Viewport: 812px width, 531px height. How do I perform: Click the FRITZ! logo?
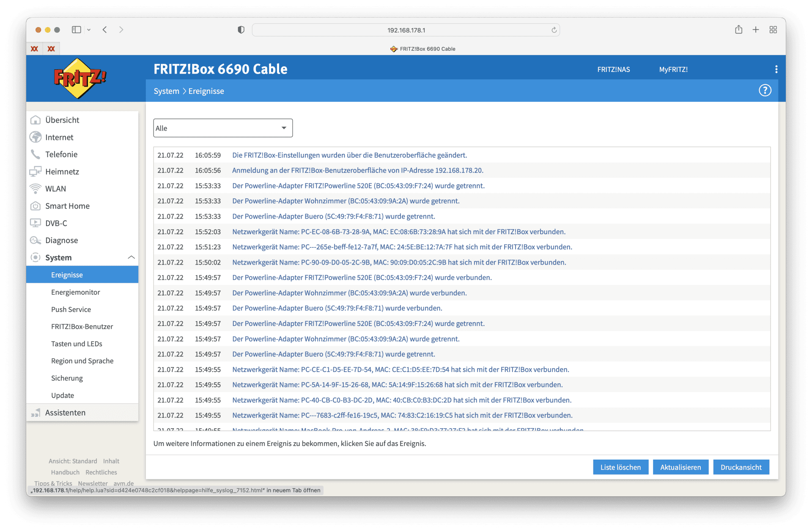80,79
